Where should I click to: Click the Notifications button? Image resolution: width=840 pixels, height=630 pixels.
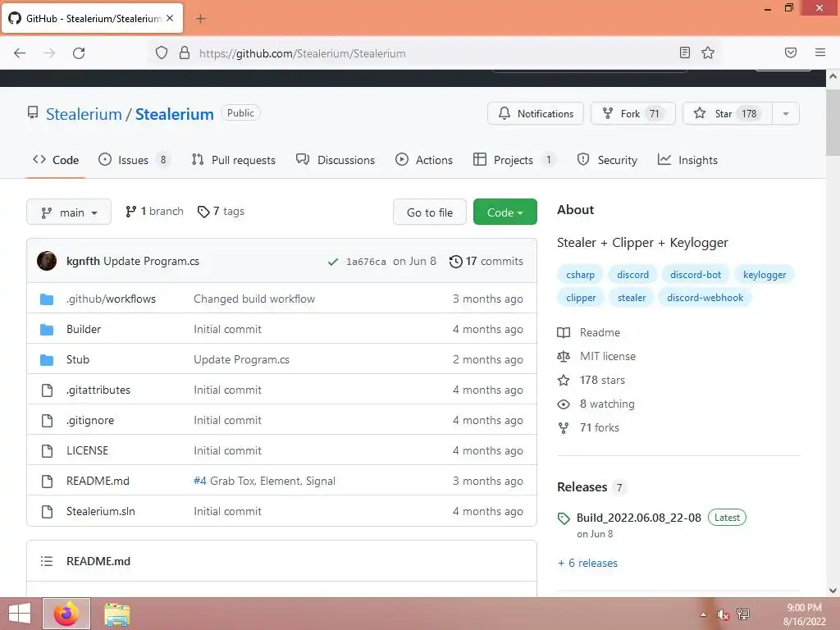[535, 113]
